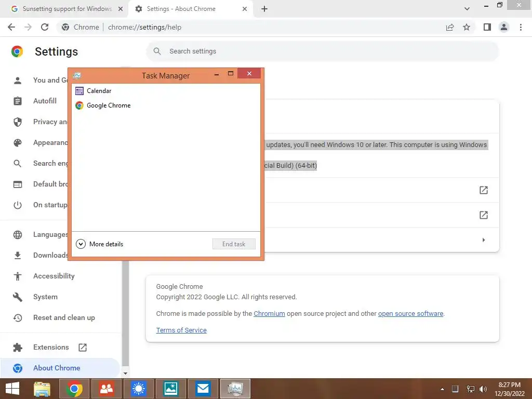Click the End task button
532x399 pixels.
[x=234, y=244]
